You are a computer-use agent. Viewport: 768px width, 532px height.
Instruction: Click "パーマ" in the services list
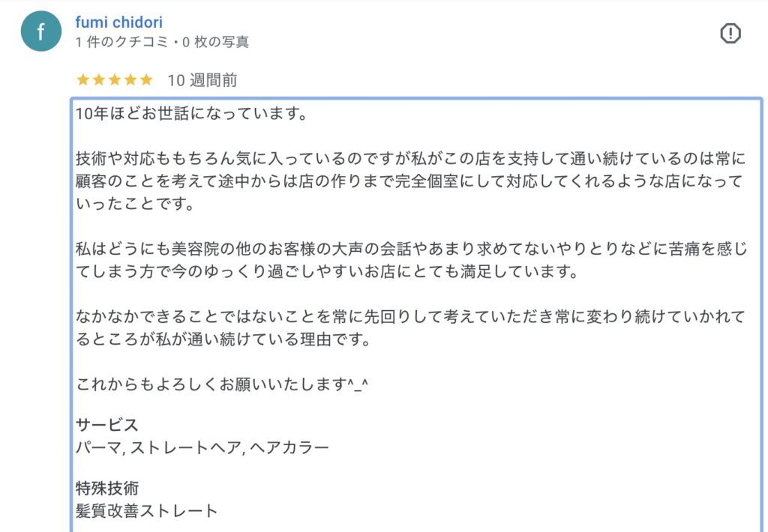97,448
